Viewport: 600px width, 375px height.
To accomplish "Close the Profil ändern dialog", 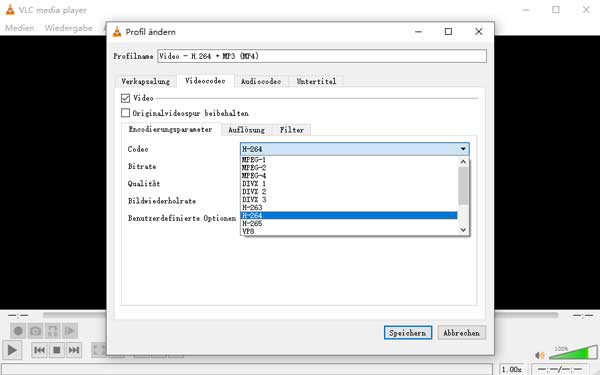I will [x=479, y=32].
